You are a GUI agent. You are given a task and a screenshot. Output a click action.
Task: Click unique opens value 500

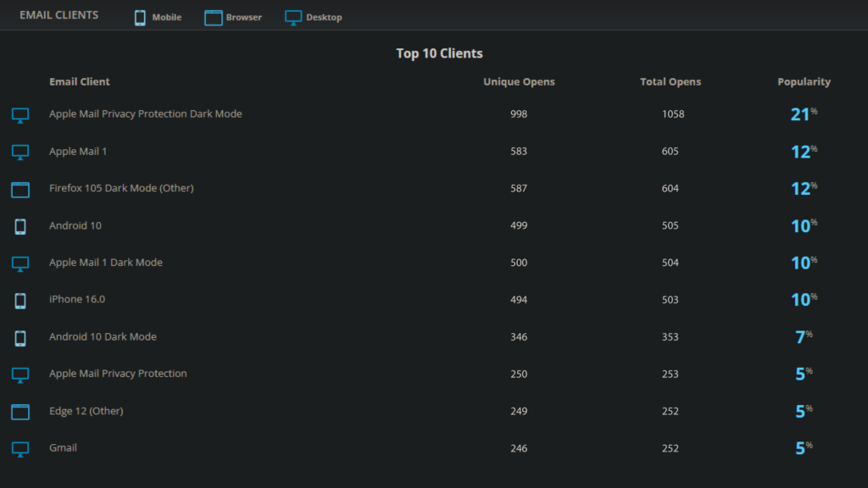519,263
